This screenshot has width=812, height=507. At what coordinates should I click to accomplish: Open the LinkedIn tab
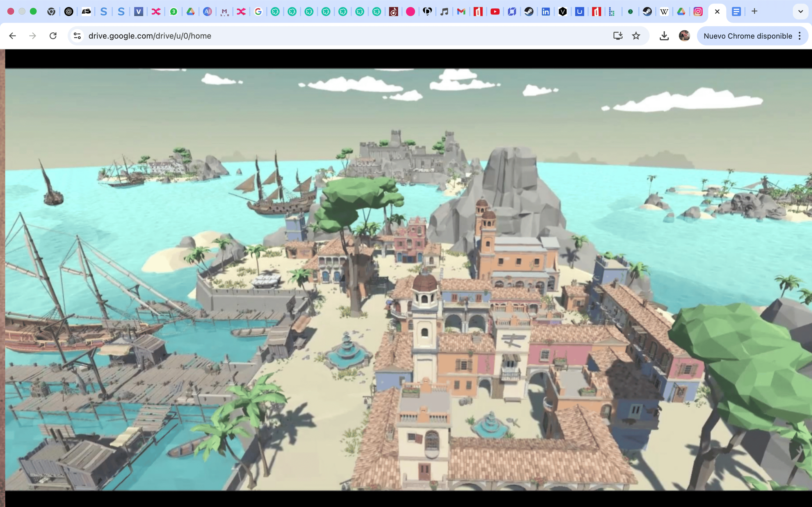tap(546, 12)
